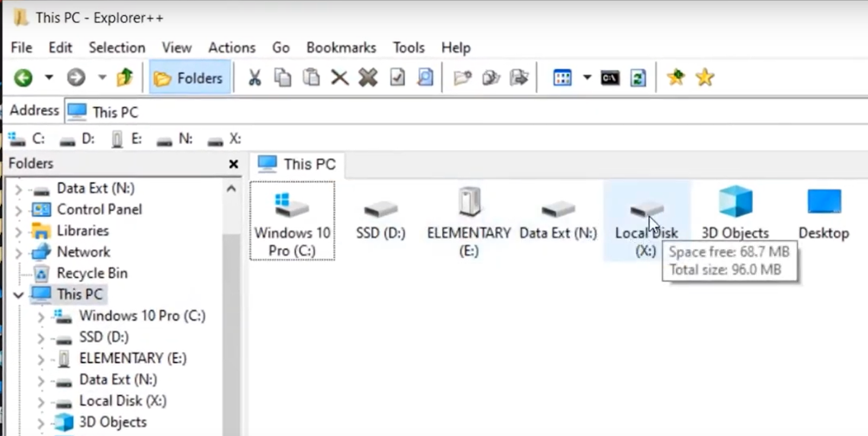Go up one folder level
The image size is (868, 436).
coord(125,78)
